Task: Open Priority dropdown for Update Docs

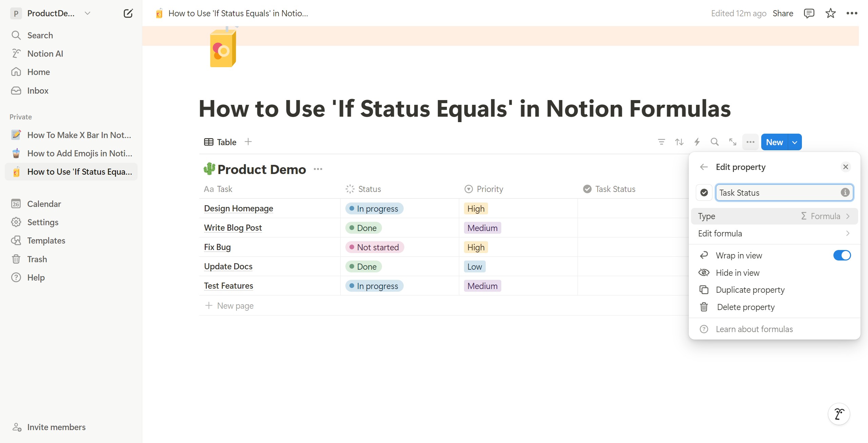Action: pyautogui.click(x=475, y=267)
